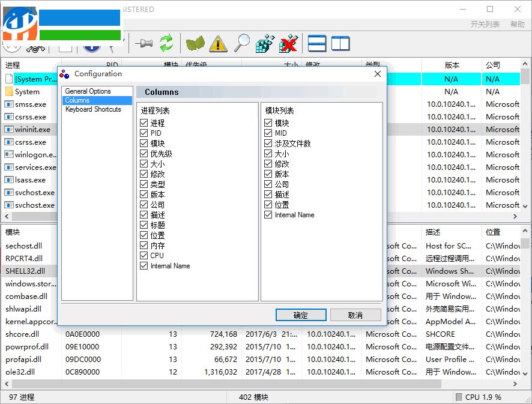Click the Refresh icon in the toolbar
532x404 pixels.
(x=166, y=43)
